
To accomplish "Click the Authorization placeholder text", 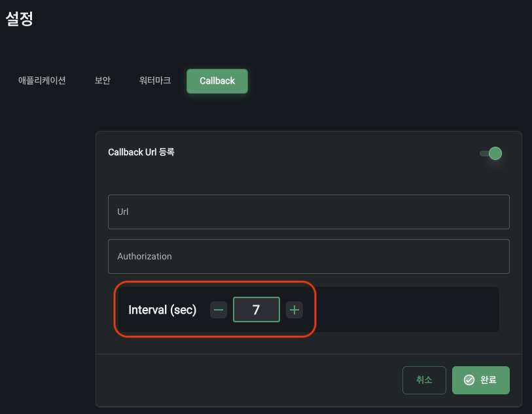I will 145,256.
